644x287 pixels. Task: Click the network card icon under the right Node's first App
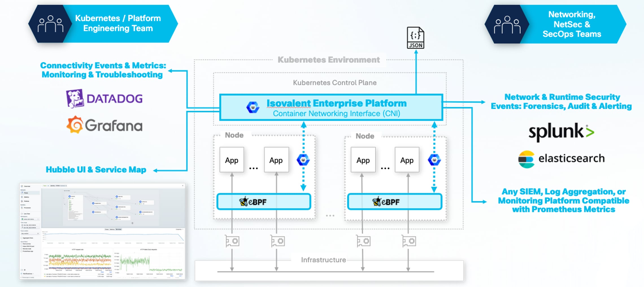[363, 241]
